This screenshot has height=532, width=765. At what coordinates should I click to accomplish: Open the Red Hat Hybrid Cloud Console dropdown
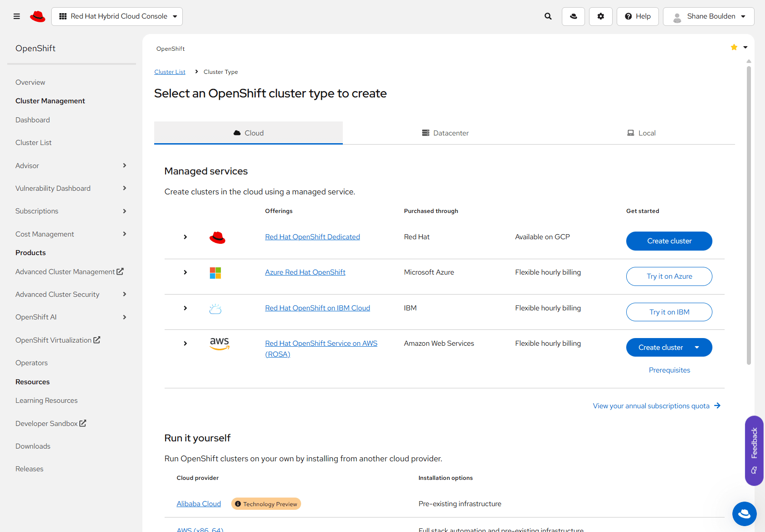click(x=117, y=16)
